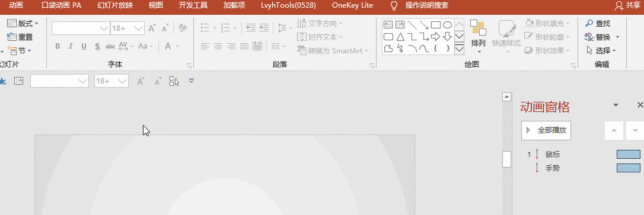Pick the straight line shape
644x215 pixels.
pos(412,25)
